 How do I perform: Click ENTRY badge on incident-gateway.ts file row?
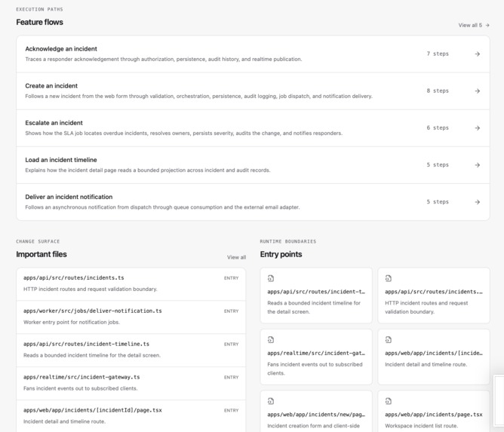[x=232, y=378]
